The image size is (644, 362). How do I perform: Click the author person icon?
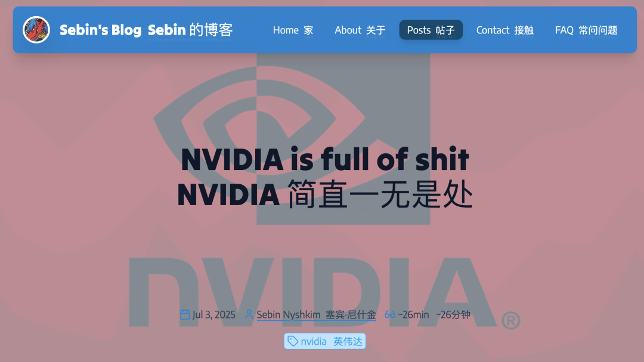[x=249, y=315]
